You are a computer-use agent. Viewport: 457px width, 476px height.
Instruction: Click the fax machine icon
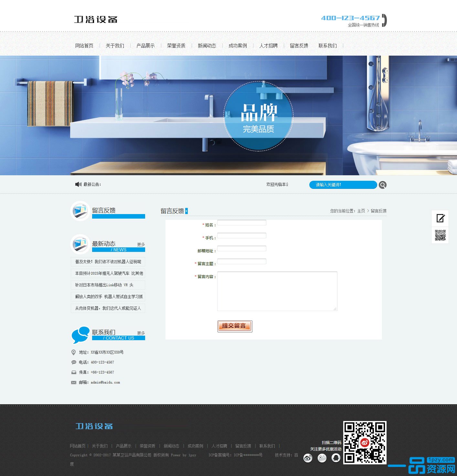coord(74,372)
